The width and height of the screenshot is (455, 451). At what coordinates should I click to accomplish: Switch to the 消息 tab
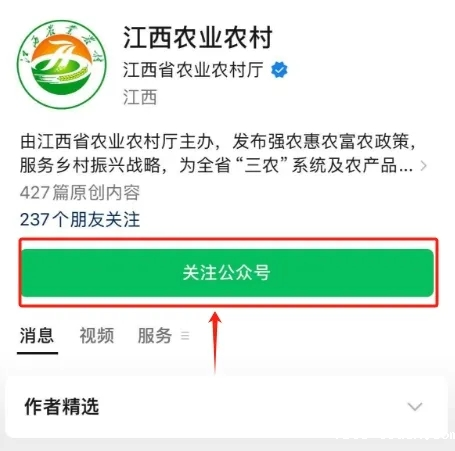37,335
